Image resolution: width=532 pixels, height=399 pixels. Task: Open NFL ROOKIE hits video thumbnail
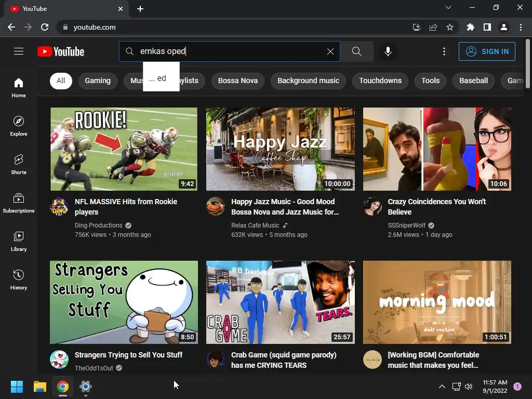(124, 149)
